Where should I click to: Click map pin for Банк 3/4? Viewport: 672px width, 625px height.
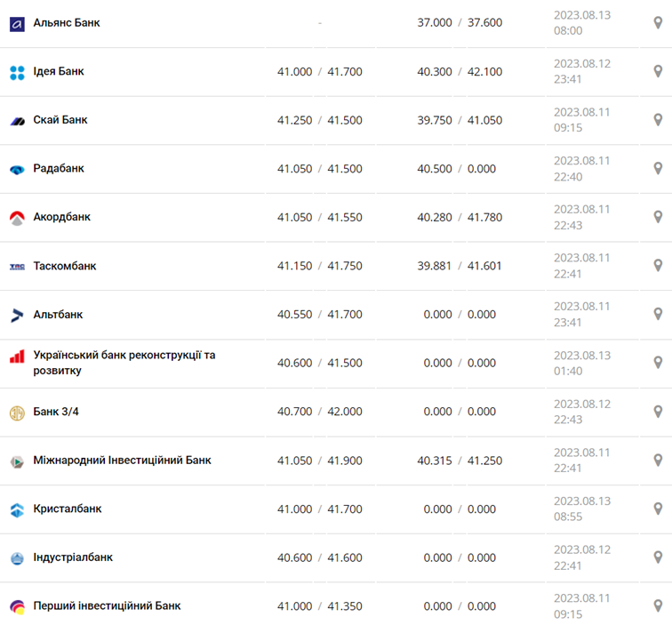658,412
